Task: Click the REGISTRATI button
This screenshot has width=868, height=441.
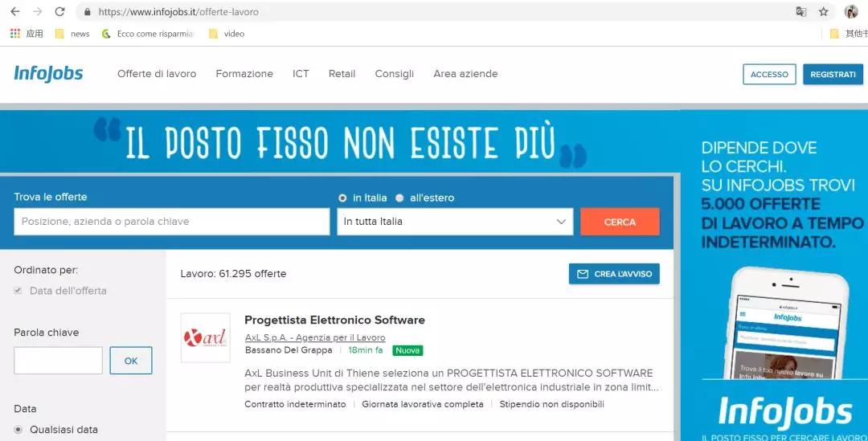Action: [x=833, y=74]
